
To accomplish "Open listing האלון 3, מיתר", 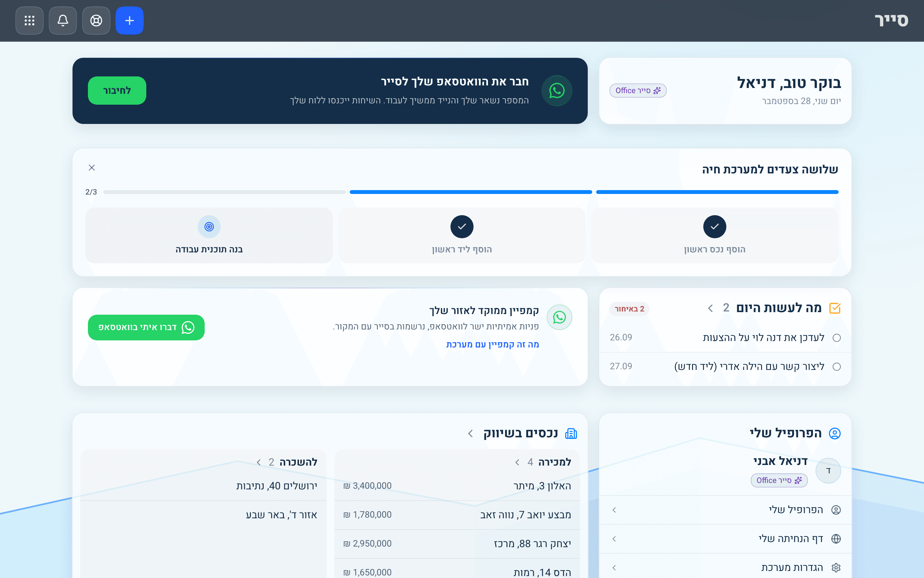I will pyautogui.click(x=457, y=486).
